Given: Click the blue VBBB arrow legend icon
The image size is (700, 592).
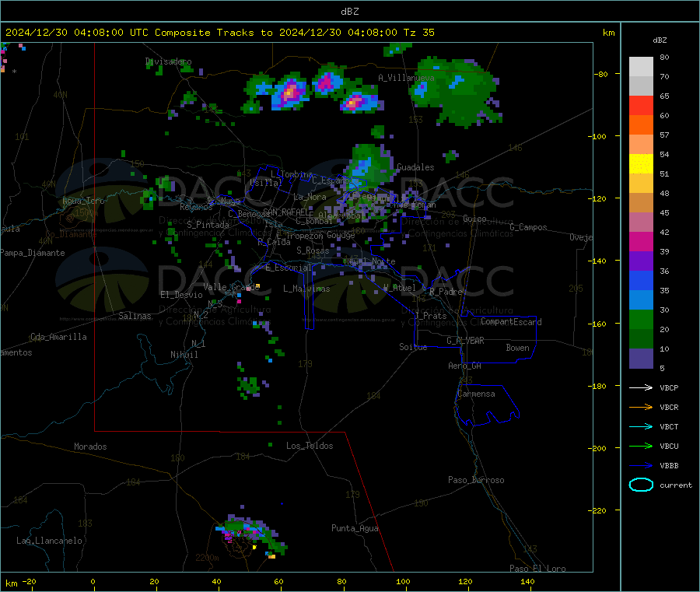Looking at the screenshot, I should [641, 466].
